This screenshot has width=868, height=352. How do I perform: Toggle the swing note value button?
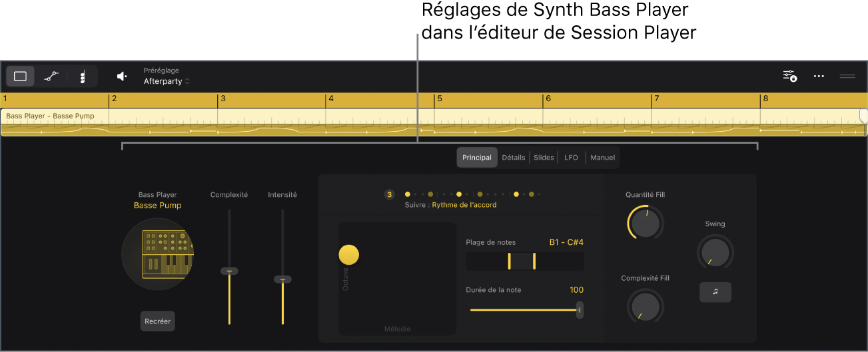pos(715,292)
